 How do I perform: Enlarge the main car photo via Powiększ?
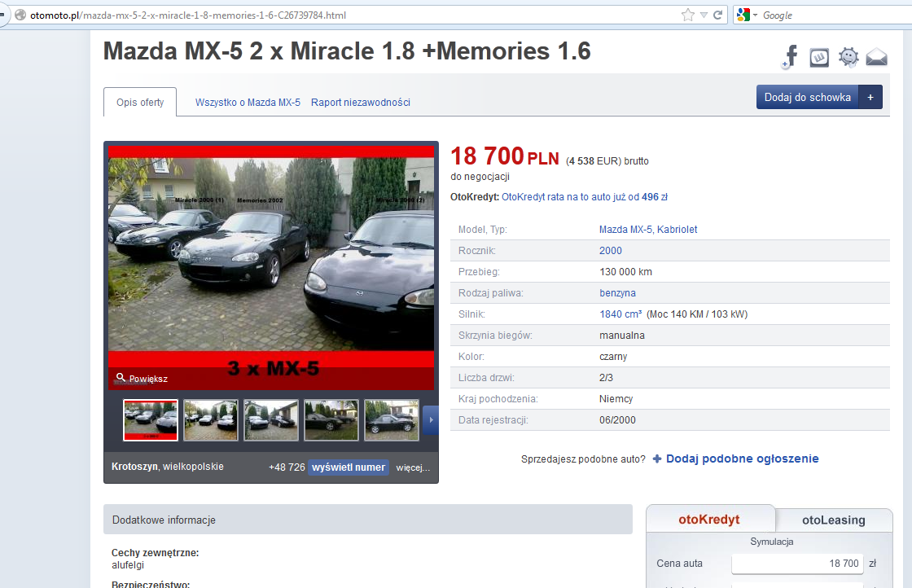point(148,379)
